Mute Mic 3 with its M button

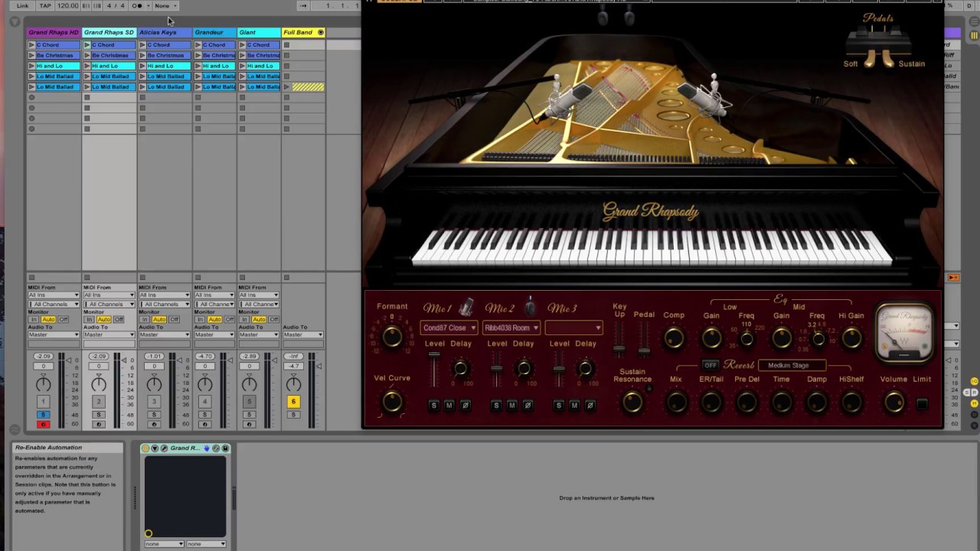click(574, 405)
